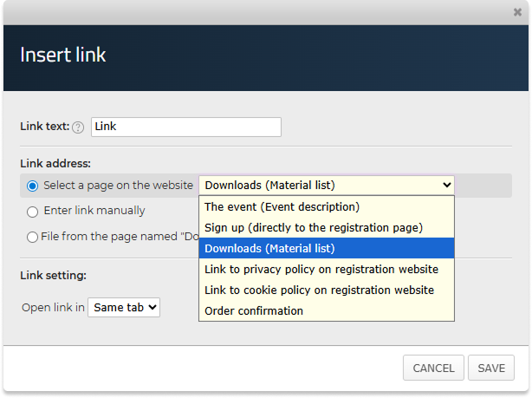Screen dimensions: 532x398
Task: Close the Insert link dialog
Action: pyautogui.click(x=517, y=13)
